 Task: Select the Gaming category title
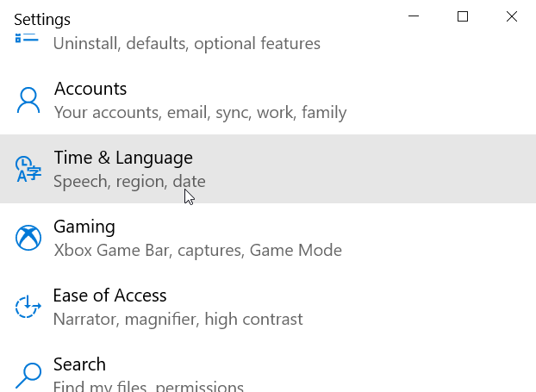click(x=84, y=227)
